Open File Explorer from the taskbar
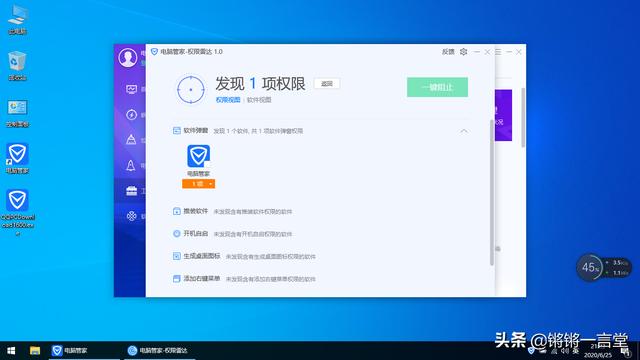Viewport: 640px width, 360px height. 35,351
